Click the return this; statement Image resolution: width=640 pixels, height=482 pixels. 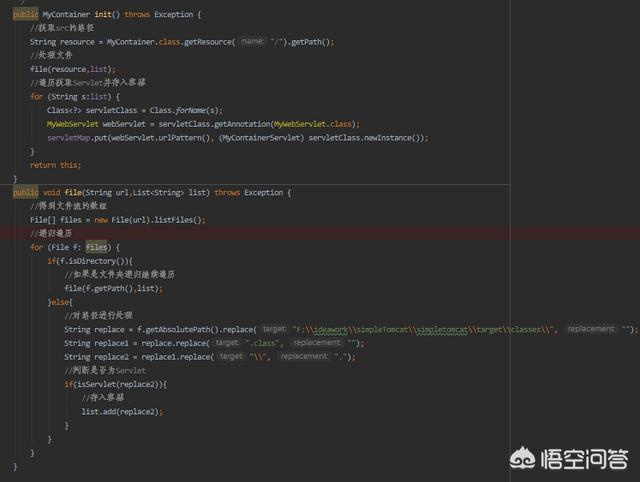point(56,165)
